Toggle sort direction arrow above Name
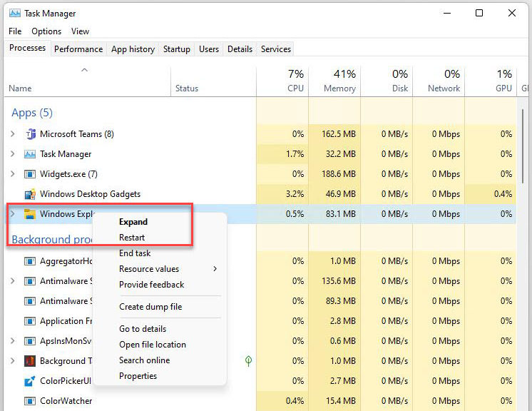The height and width of the screenshot is (411, 532). click(84, 70)
